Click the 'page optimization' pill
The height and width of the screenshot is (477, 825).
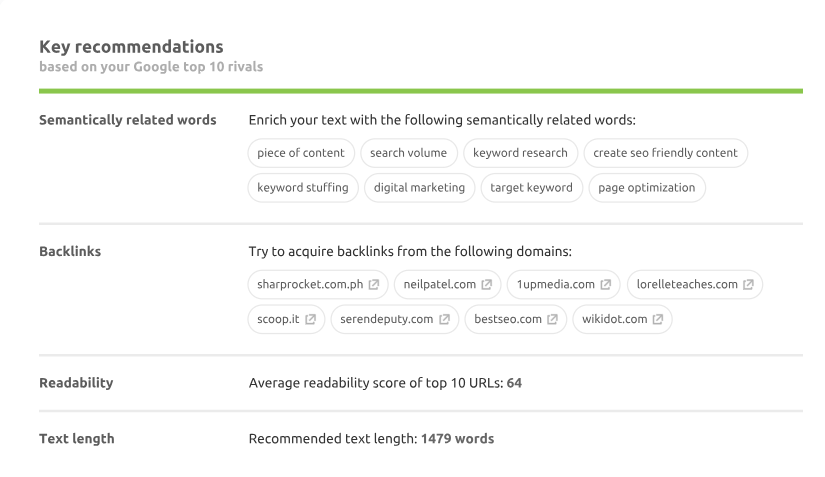tap(646, 188)
